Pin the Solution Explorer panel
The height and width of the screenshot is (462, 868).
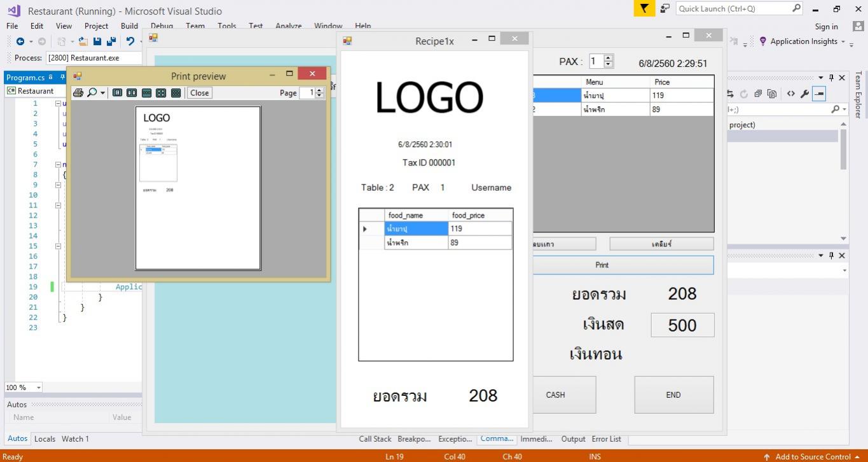pyautogui.click(x=831, y=78)
